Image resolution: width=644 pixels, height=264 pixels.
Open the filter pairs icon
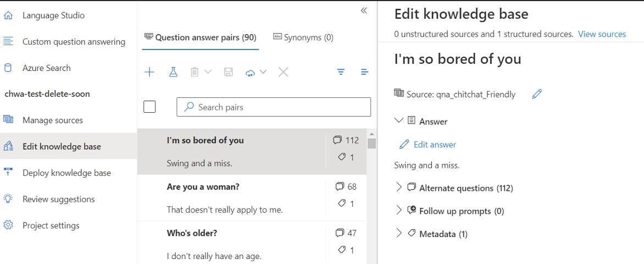point(341,72)
